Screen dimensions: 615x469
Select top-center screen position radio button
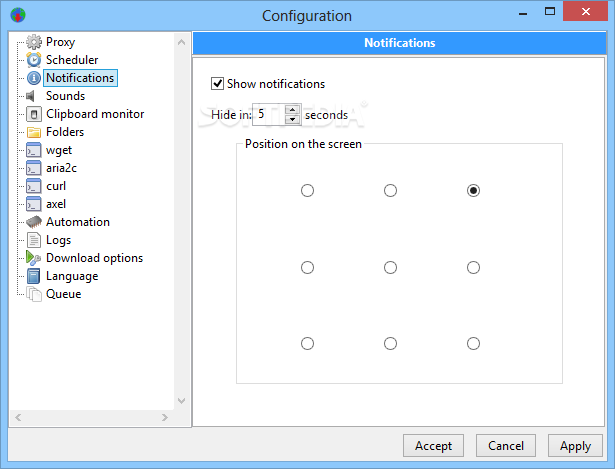click(x=390, y=191)
